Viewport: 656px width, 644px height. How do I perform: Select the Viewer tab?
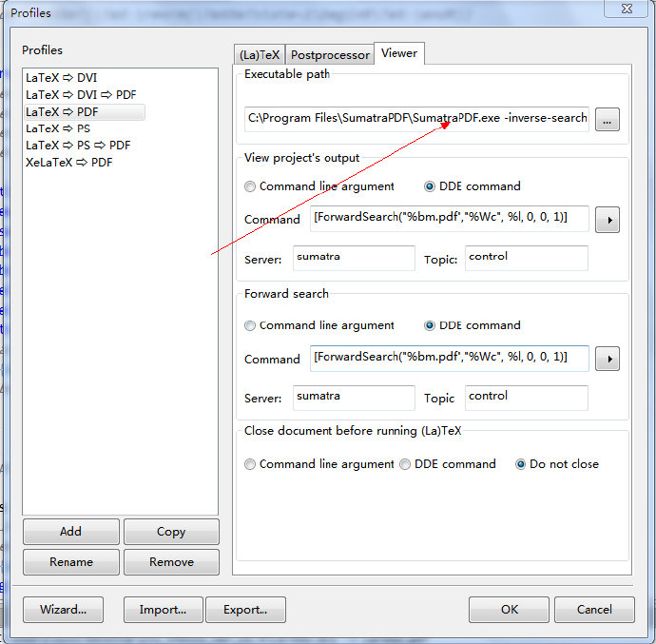click(x=399, y=53)
